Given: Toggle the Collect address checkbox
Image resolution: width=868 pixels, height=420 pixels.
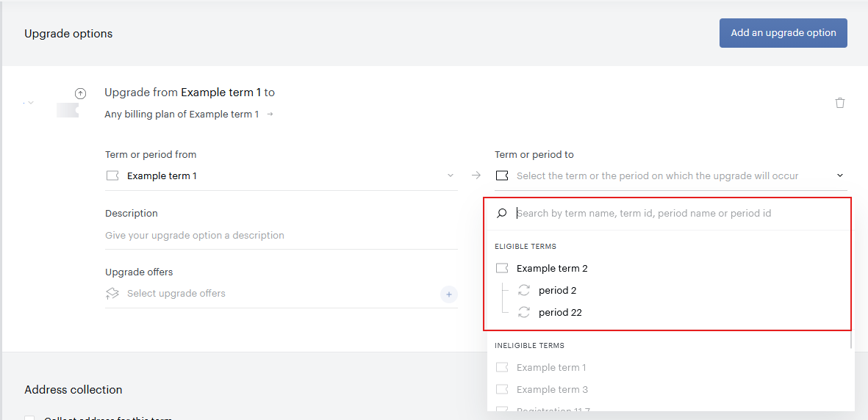Looking at the screenshot, I should click(29, 417).
